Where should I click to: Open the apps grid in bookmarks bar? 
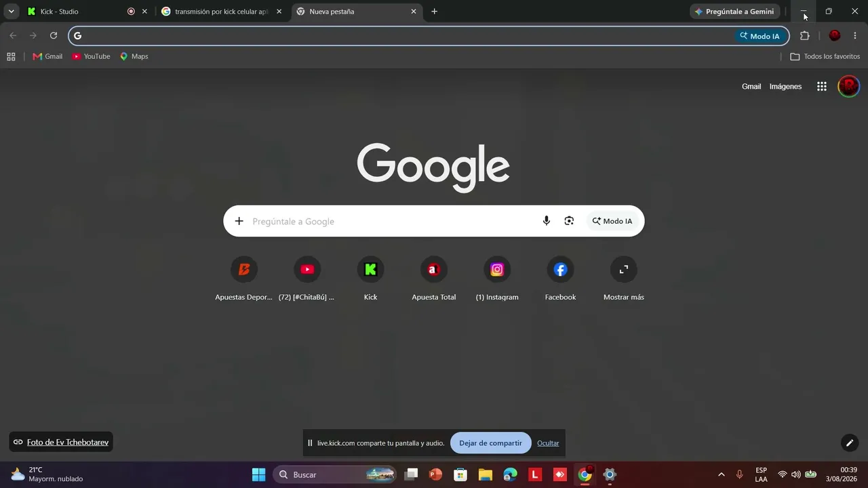tap(11, 56)
